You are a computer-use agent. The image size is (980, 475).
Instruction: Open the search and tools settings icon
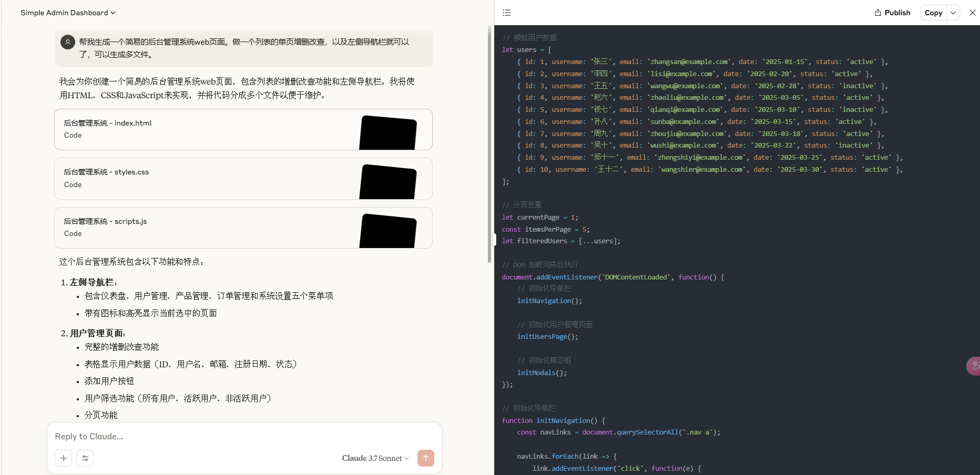pos(85,458)
